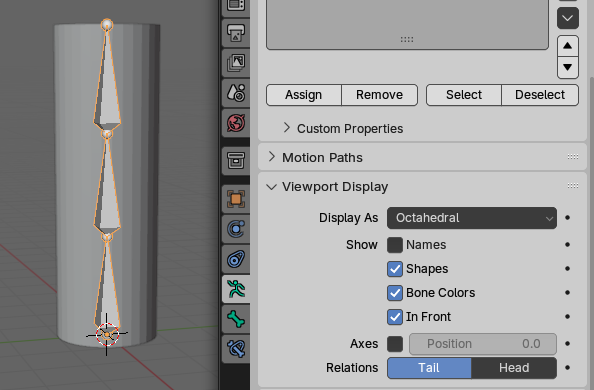Animate the Axes property dot
This screenshot has height=390, width=594.
(567, 344)
